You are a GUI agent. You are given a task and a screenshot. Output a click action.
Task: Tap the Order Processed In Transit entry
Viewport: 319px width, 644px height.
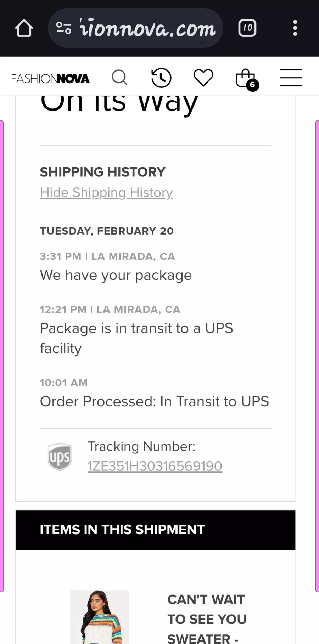(155, 401)
